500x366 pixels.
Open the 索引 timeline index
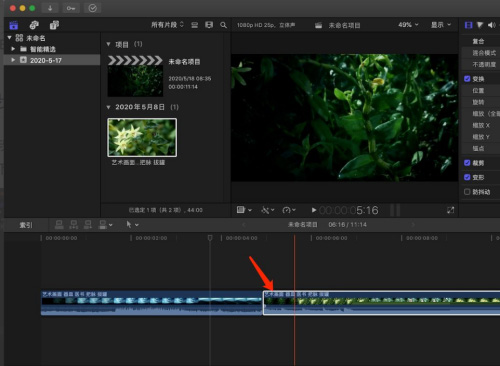26,225
